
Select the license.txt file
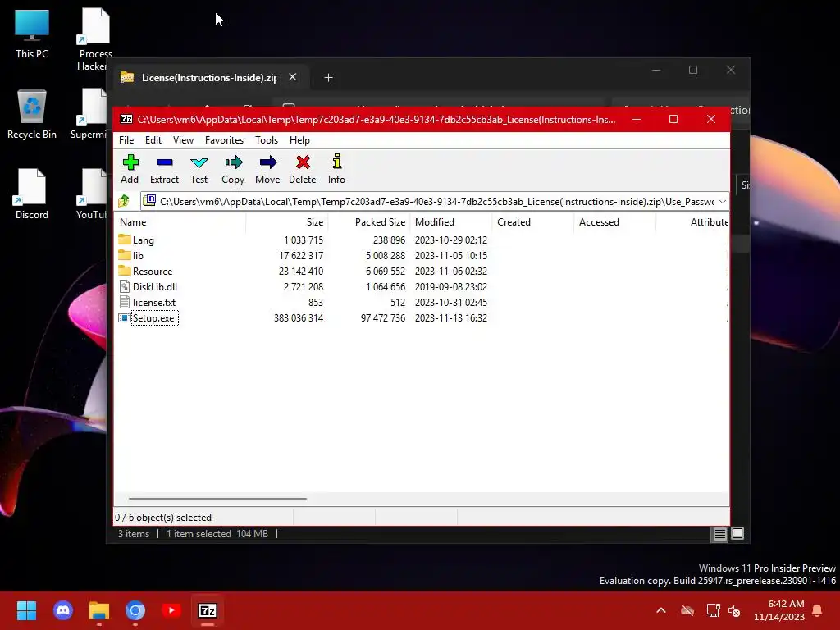tap(153, 303)
